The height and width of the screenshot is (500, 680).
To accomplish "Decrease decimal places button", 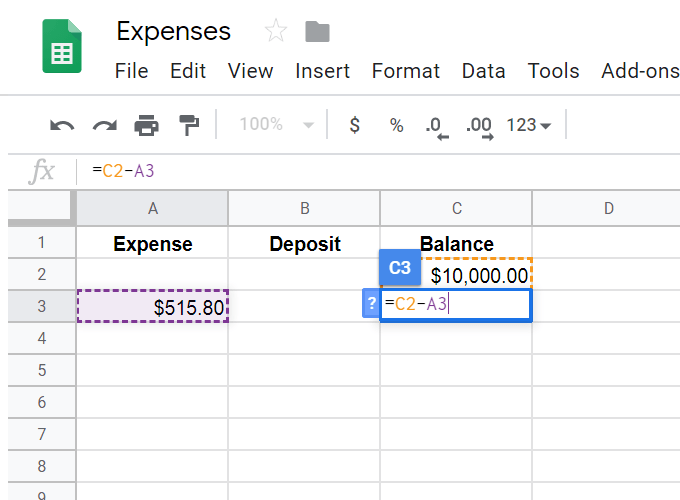I will click(x=437, y=128).
